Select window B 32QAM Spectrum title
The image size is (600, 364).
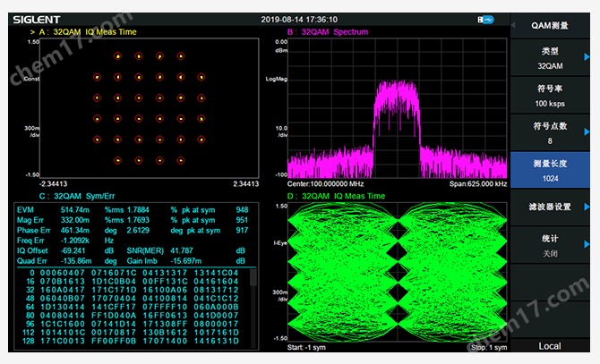(328, 32)
